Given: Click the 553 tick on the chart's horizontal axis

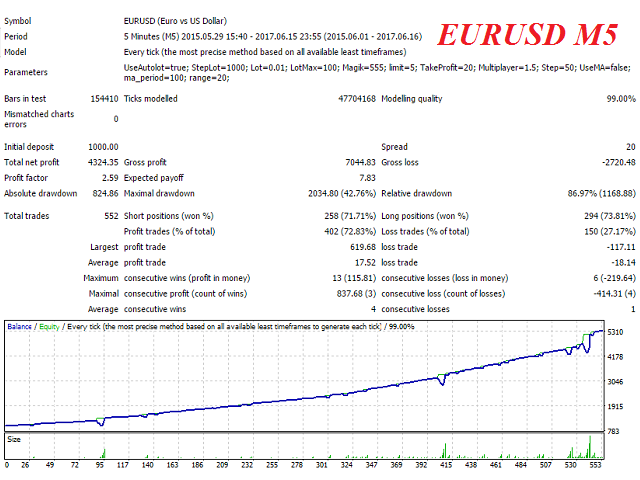Looking at the screenshot, I should (x=595, y=464).
